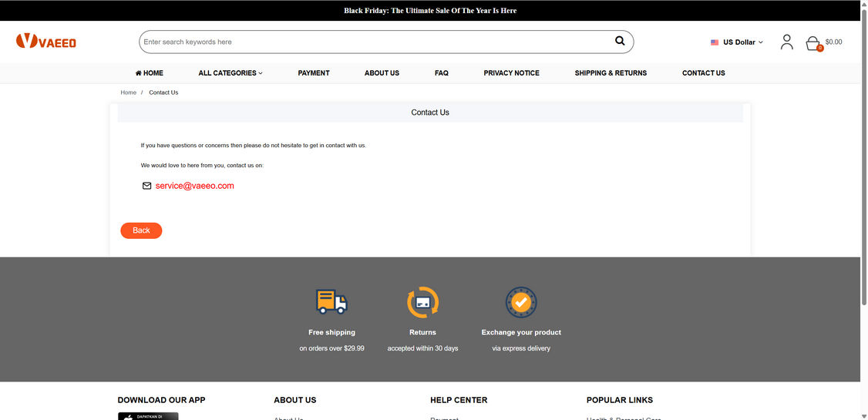Click the Home breadcrumb link

[128, 92]
